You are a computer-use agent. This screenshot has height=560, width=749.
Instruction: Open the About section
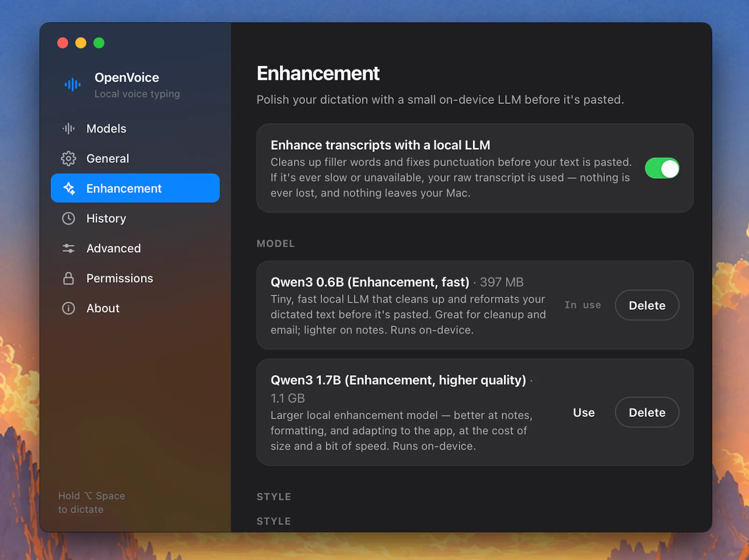pos(135,308)
